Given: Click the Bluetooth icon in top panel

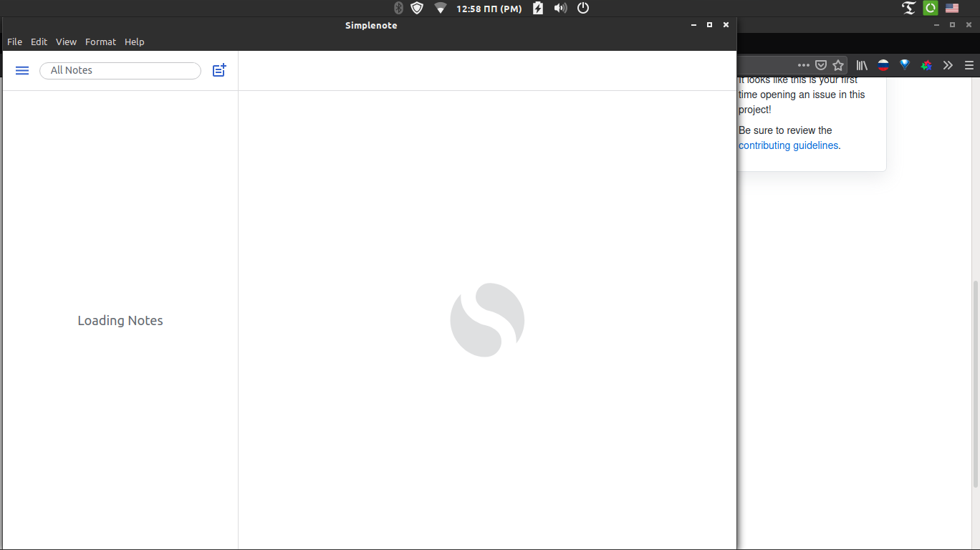Looking at the screenshot, I should [399, 8].
